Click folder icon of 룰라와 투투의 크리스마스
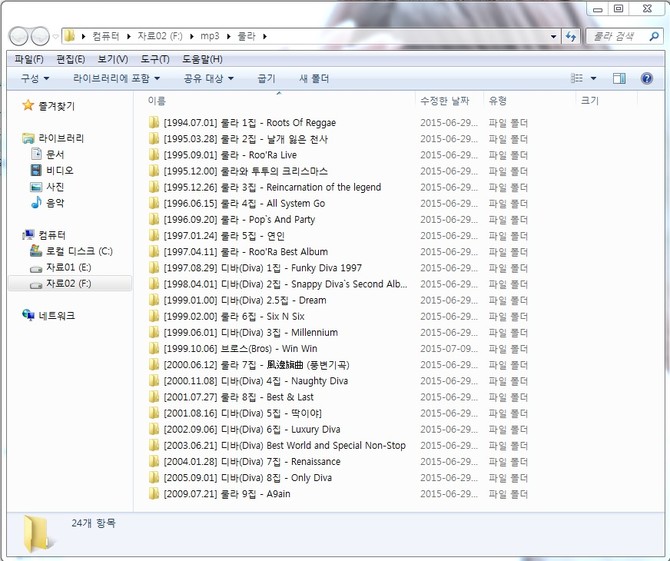 [x=154, y=171]
